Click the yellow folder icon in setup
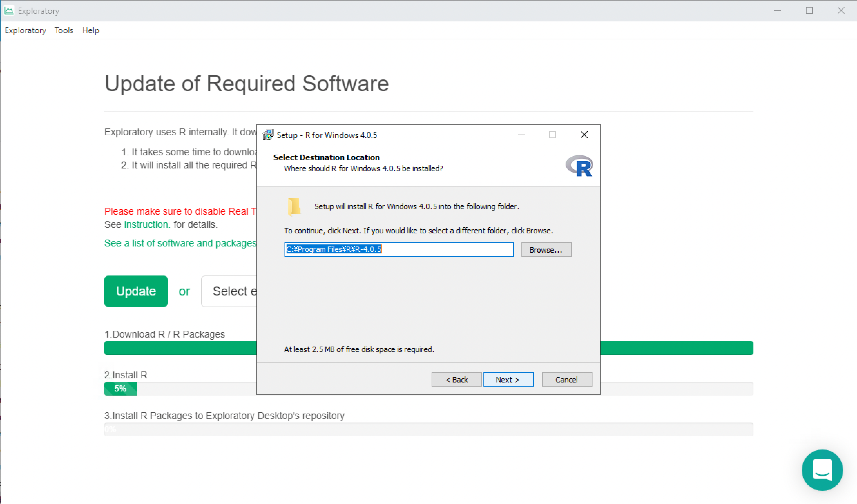This screenshot has height=504, width=857. (294, 206)
